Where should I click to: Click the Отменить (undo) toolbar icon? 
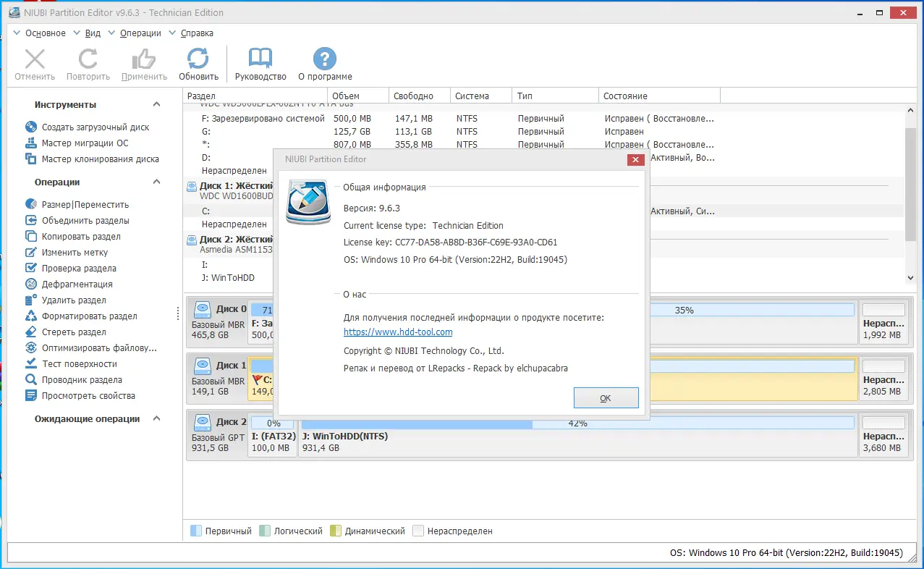(35, 59)
